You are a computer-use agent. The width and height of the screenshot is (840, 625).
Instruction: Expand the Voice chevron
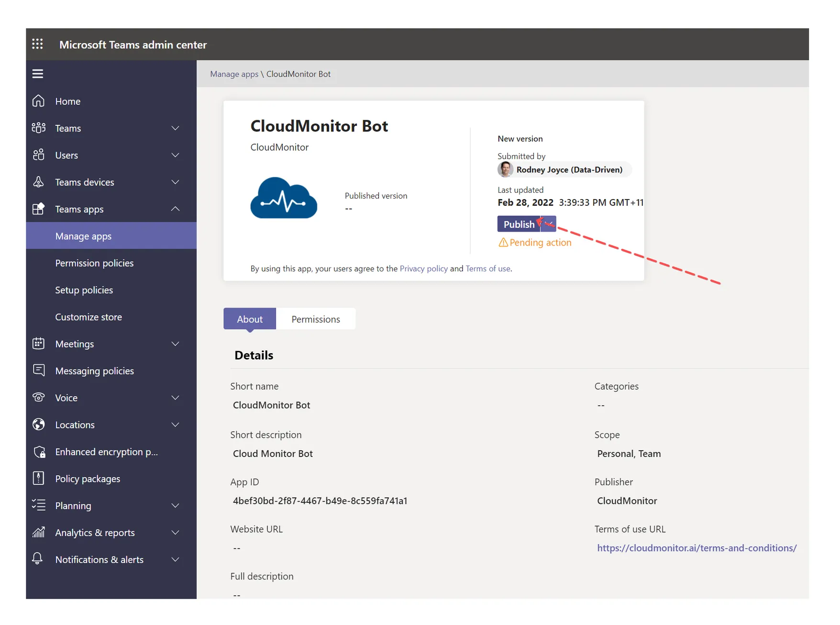point(176,398)
